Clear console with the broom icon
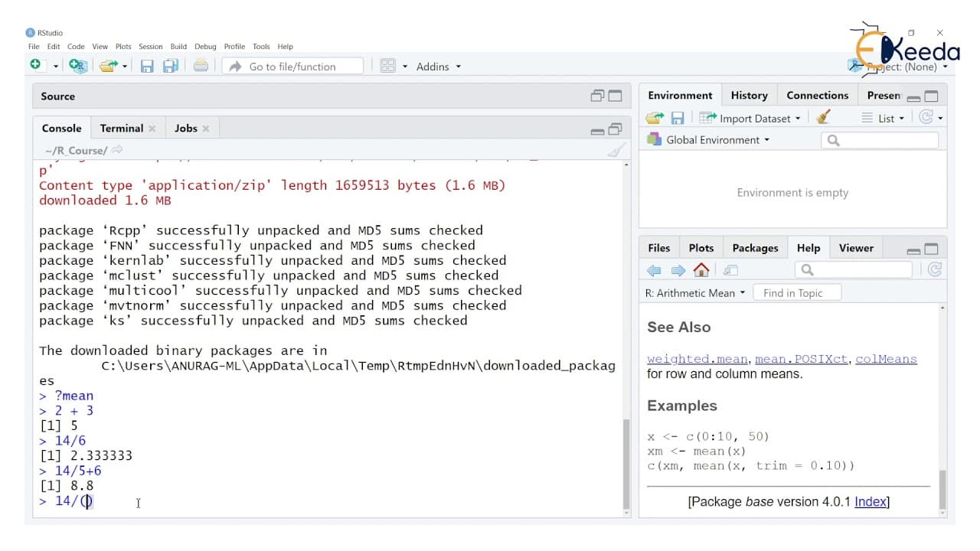Image resolution: width=980 pixels, height=551 pixels. pyautogui.click(x=616, y=150)
